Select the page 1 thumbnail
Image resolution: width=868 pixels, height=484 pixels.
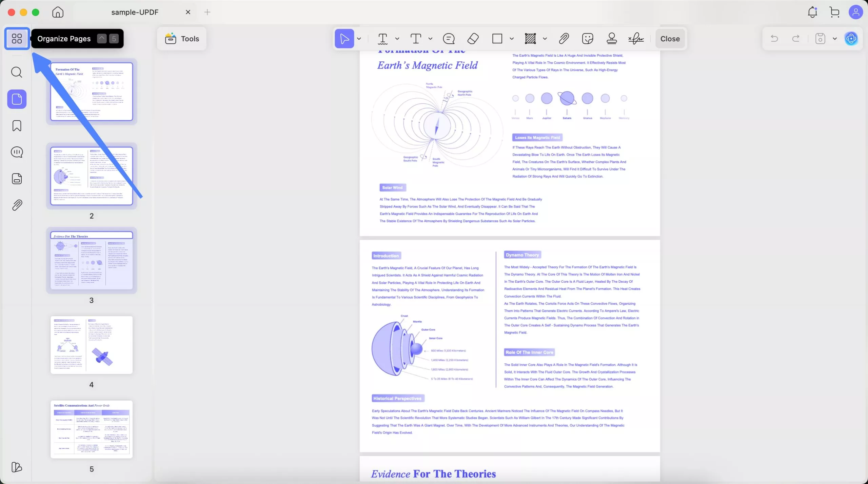click(x=92, y=92)
